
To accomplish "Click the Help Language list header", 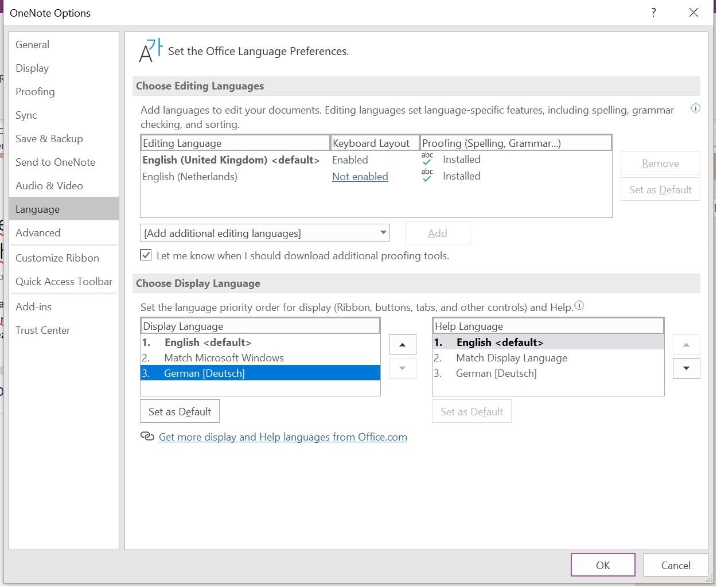I will (548, 326).
